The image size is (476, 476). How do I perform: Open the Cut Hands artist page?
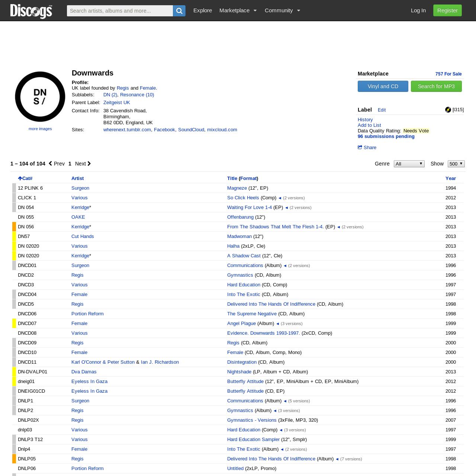tap(83, 237)
